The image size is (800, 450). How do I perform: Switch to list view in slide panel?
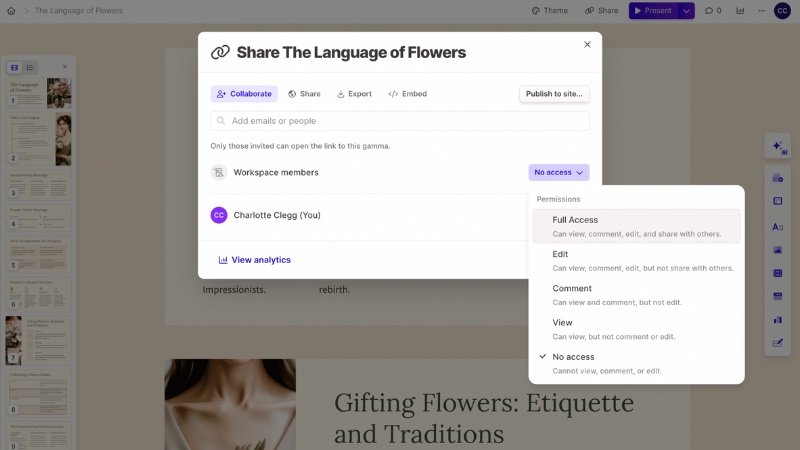point(30,67)
